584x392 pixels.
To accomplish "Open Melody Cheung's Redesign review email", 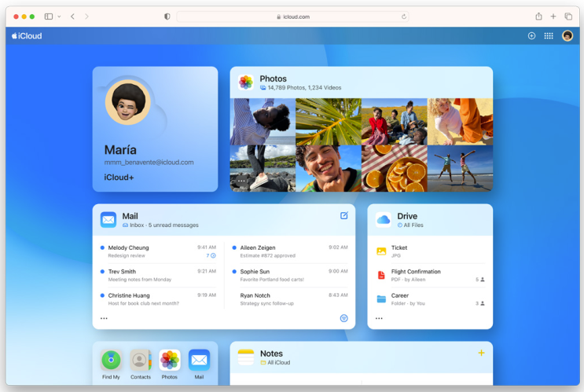I will (x=158, y=251).
